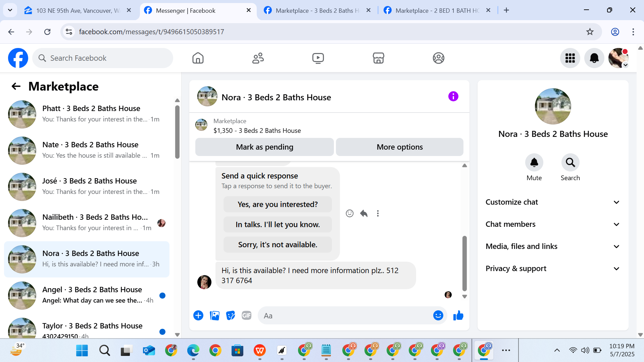Screen dimensions: 644x362
Task: Send a thumbs-up like
Action: click(458, 315)
